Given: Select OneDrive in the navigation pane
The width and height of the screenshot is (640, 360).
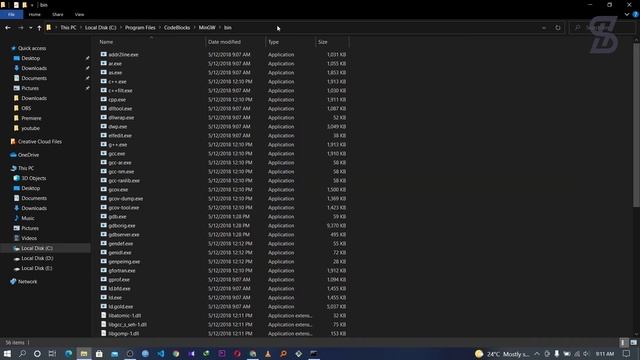Looking at the screenshot, I should (x=28, y=155).
